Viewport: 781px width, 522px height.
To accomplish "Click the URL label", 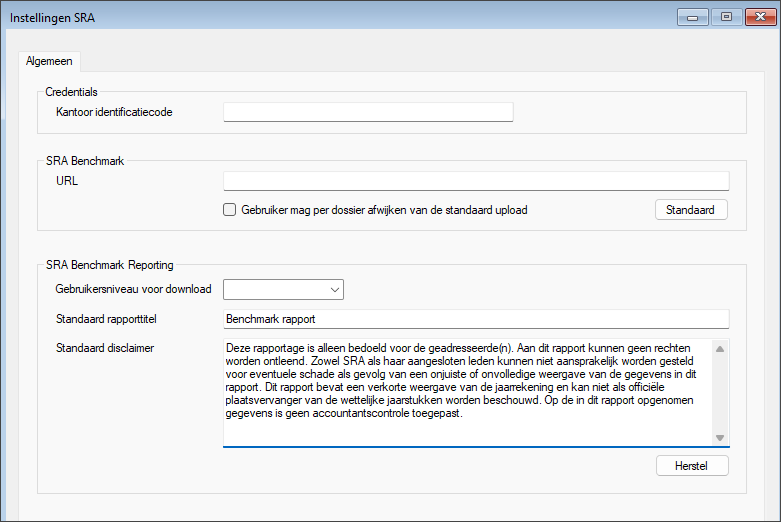I will click(67, 181).
